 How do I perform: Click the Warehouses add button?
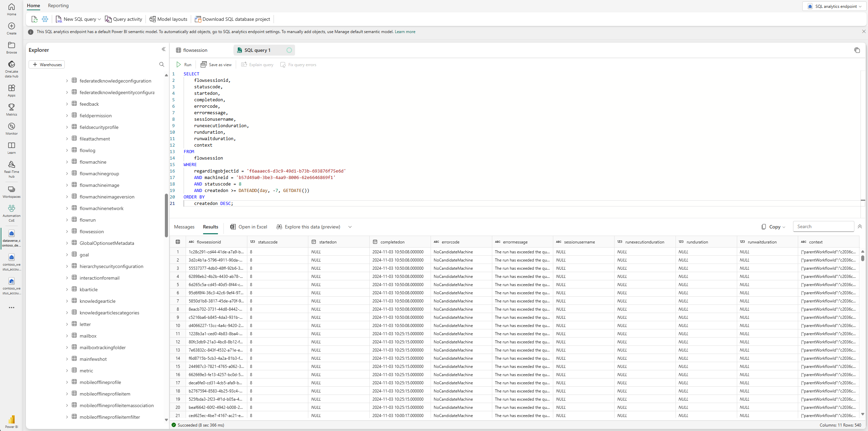point(47,64)
